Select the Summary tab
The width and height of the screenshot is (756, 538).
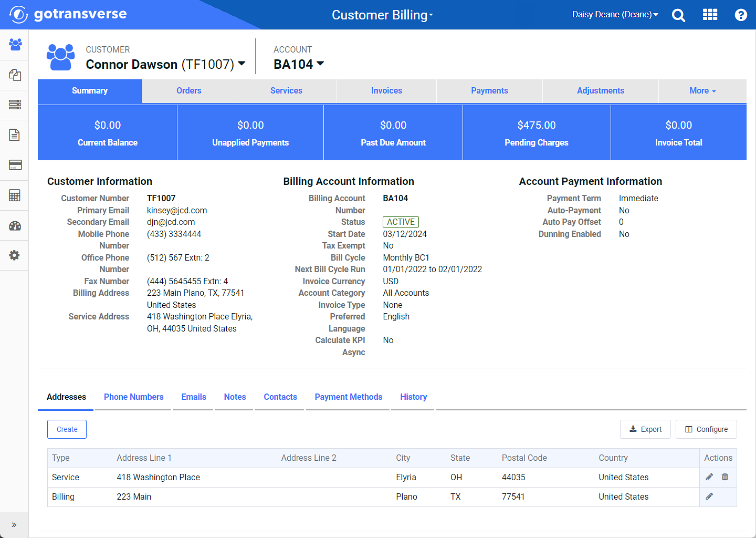point(90,91)
